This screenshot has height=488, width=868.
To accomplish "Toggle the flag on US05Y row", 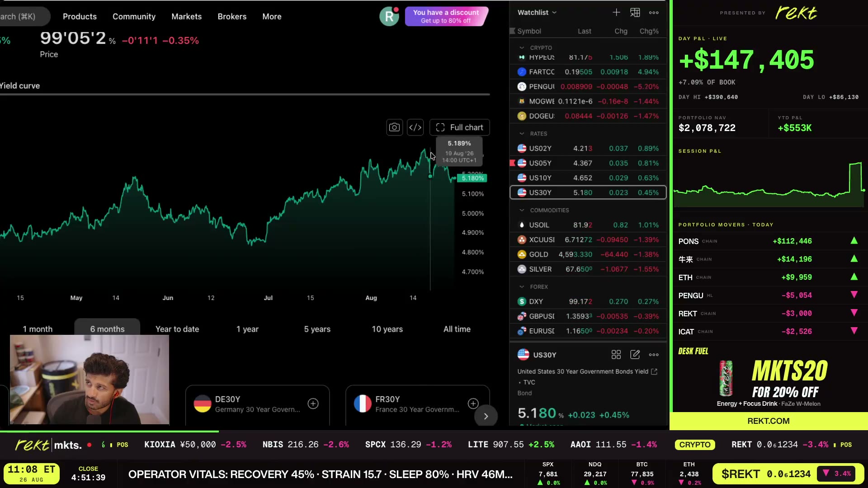I will pos(512,163).
